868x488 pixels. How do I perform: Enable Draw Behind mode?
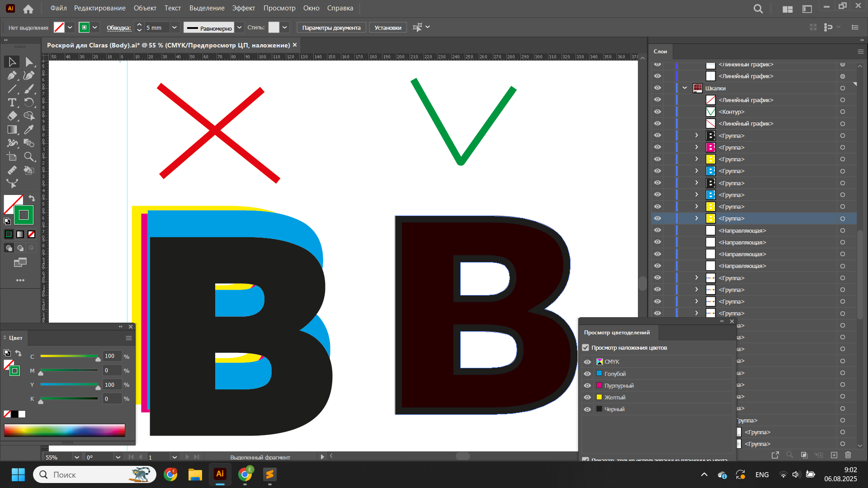tap(20, 248)
